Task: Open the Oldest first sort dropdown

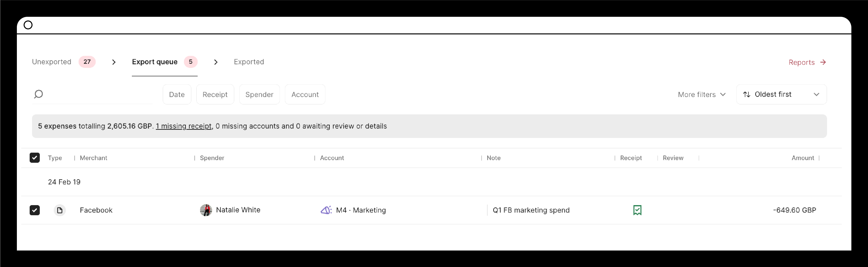Action: (x=781, y=94)
